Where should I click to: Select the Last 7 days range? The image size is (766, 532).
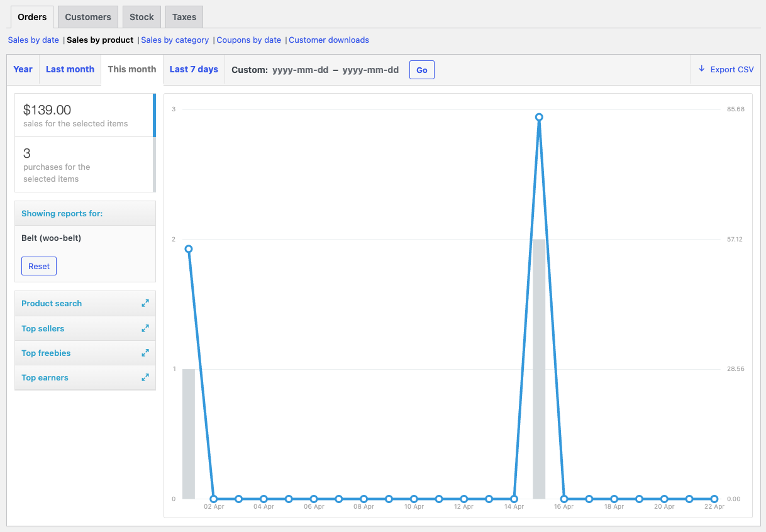point(194,69)
